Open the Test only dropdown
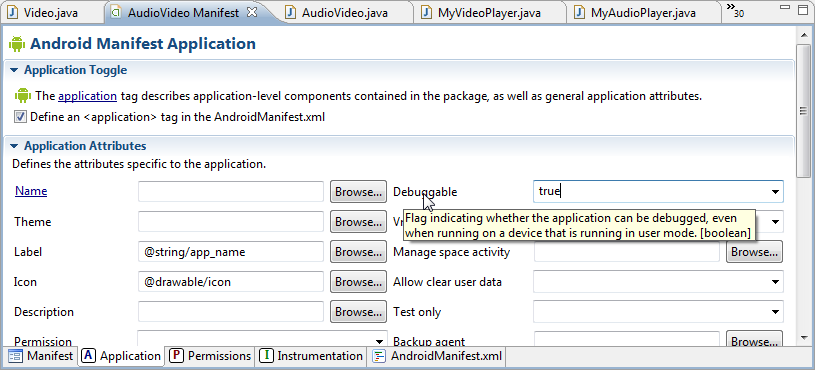This screenshot has height=370, width=815. (775, 312)
